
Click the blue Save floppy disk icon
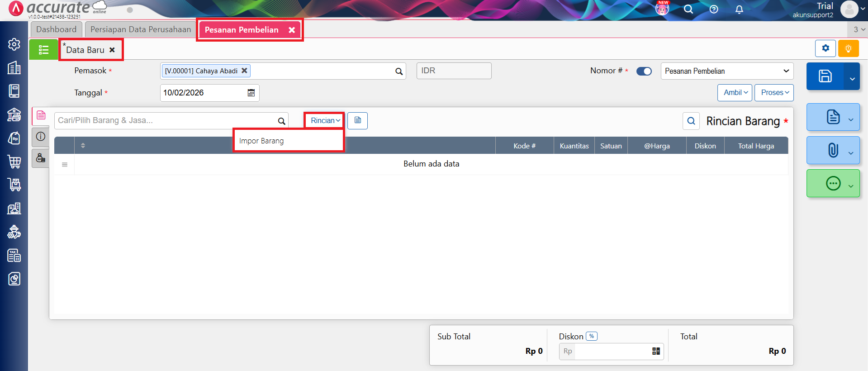pos(825,76)
